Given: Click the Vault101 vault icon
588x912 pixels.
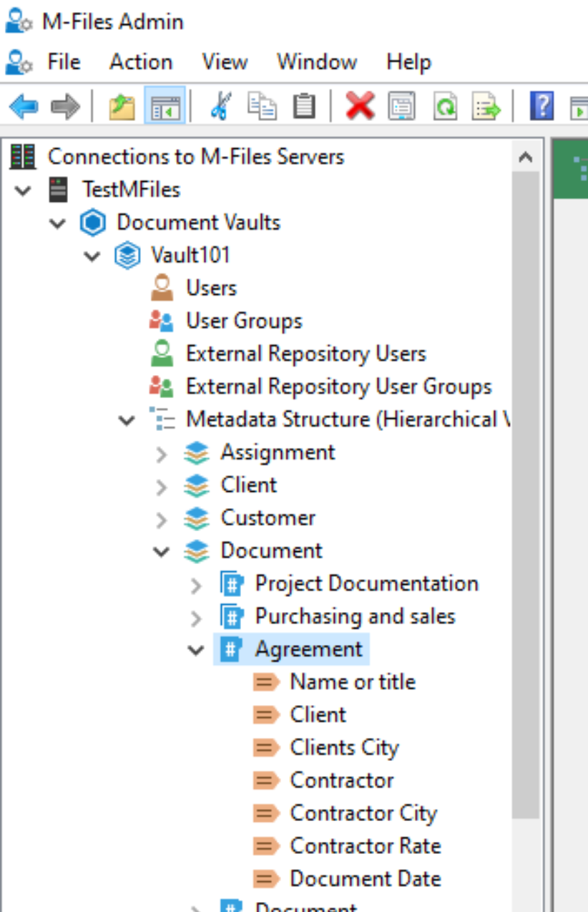Looking at the screenshot, I should [127, 256].
